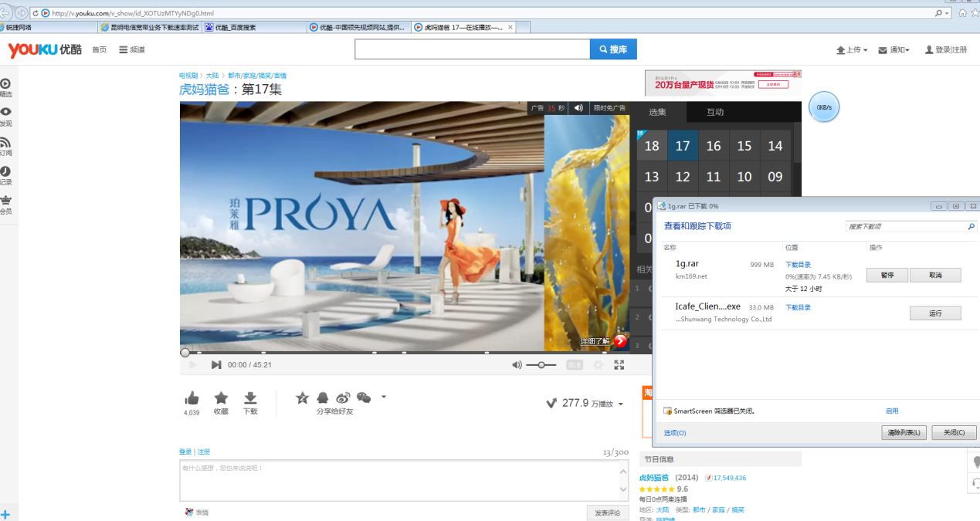Click the video play button
980x521 pixels.
point(193,364)
